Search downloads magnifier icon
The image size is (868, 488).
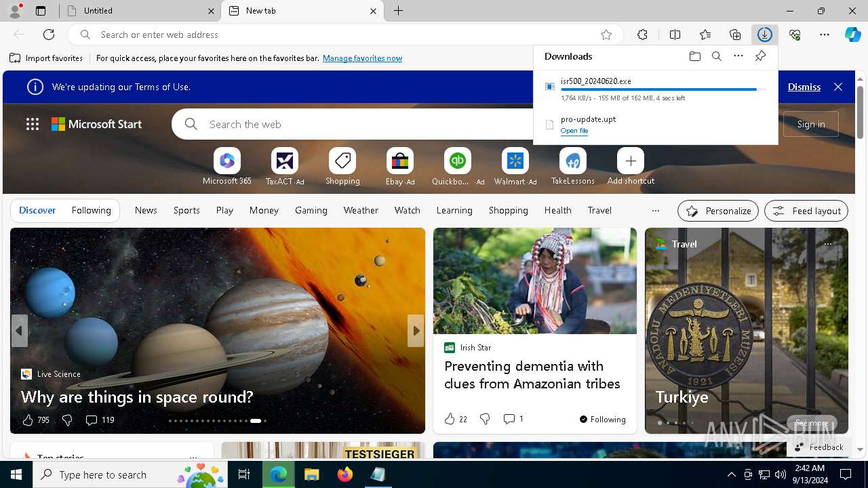coord(717,56)
